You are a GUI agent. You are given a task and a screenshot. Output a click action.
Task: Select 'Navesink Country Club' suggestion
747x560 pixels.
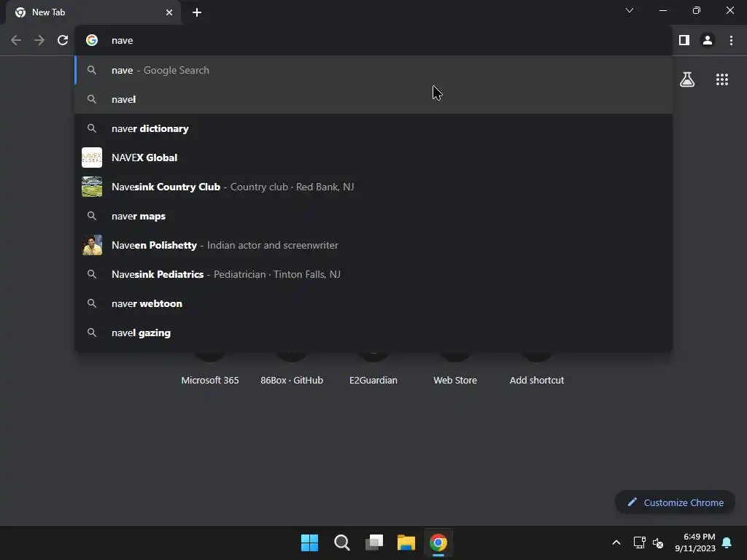(x=373, y=187)
